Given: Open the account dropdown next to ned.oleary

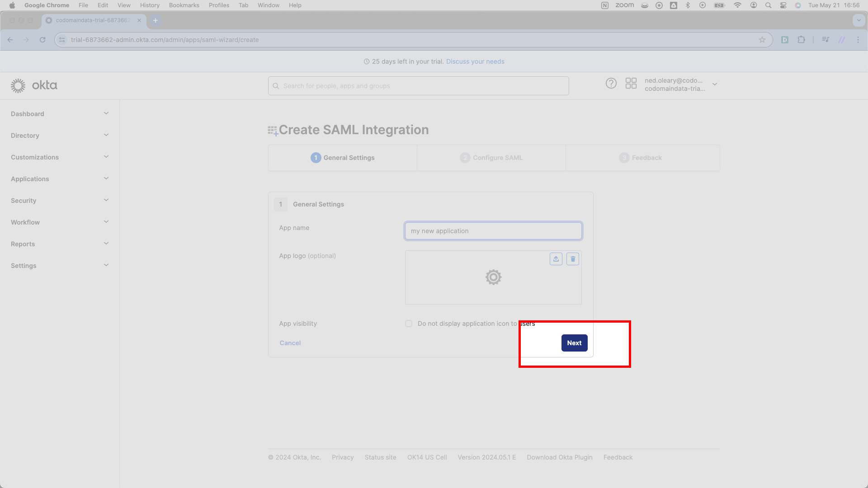Looking at the screenshot, I should [x=715, y=84].
